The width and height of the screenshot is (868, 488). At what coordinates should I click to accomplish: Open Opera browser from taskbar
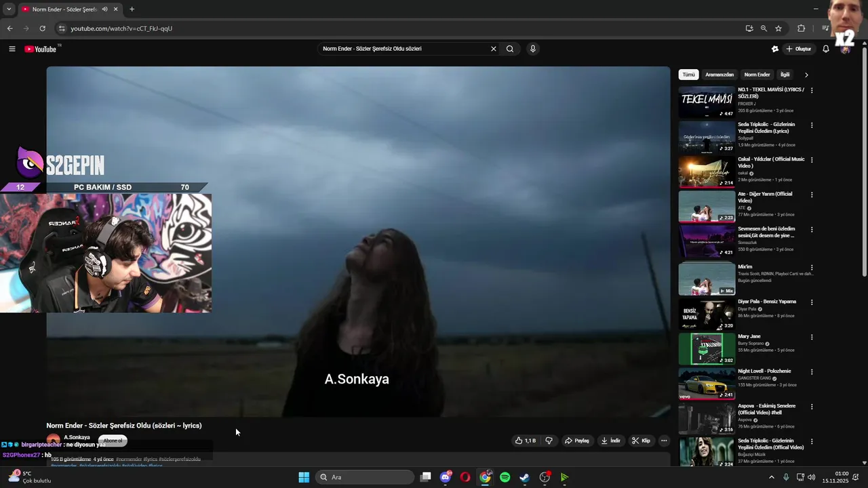[x=465, y=477]
